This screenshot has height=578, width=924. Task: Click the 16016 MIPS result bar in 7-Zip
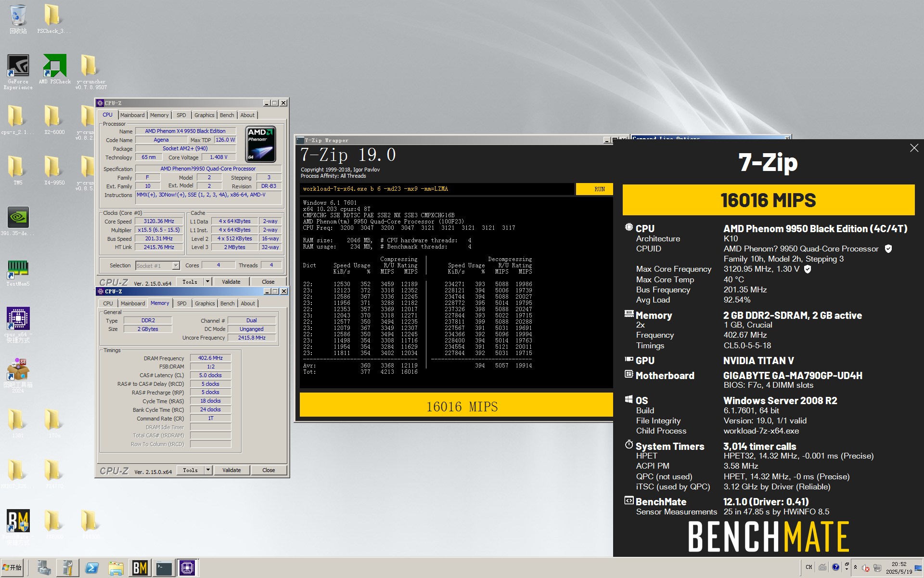point(456,405)
